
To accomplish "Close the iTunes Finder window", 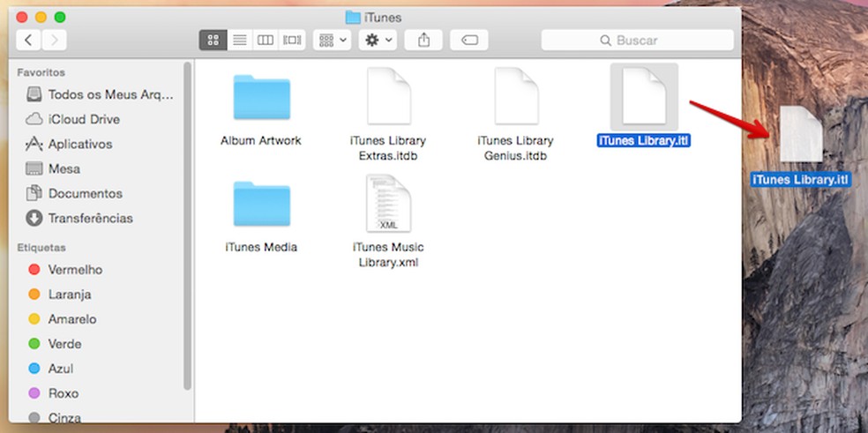I will click(x=22, y=17).
